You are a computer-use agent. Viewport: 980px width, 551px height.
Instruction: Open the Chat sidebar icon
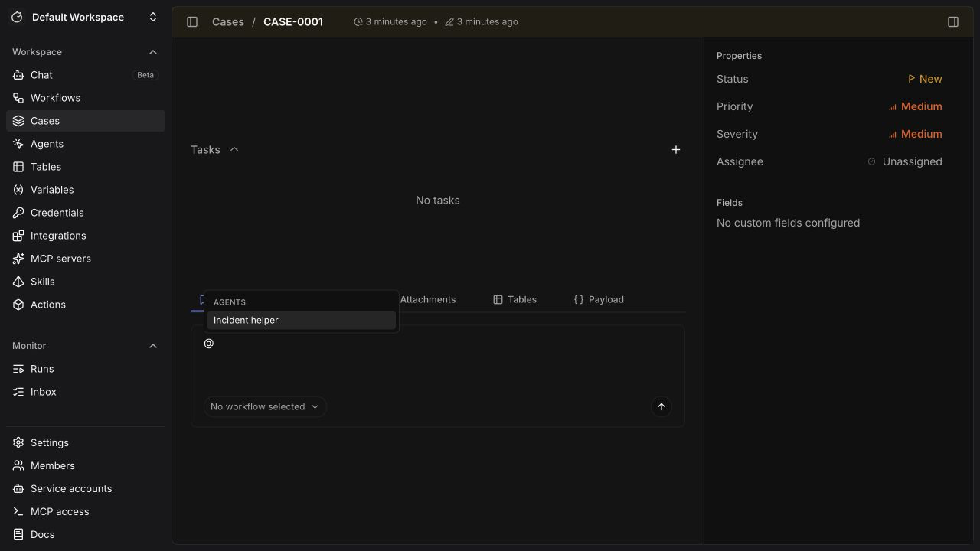click(18, 75)
